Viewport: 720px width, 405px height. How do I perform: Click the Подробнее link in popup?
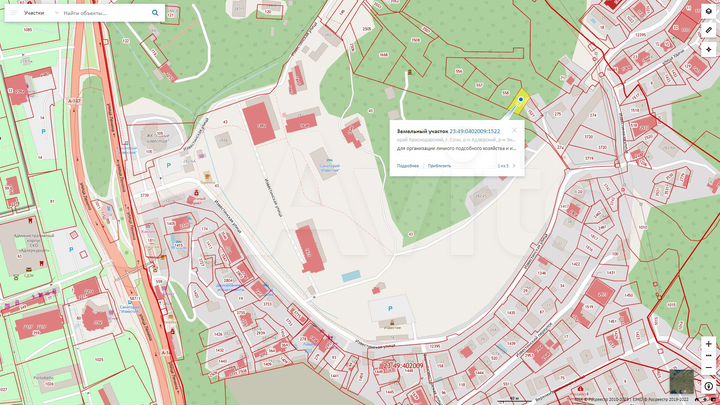tap(408, 165)
